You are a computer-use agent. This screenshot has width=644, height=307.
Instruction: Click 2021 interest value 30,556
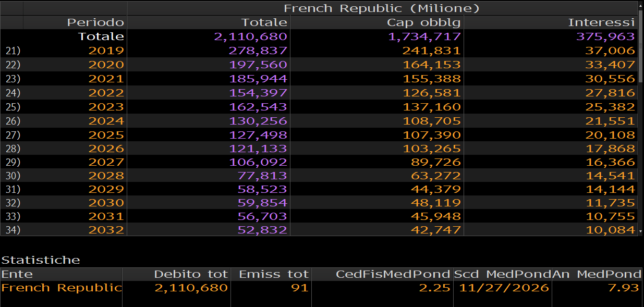pyautogui.click(x=609, y=79)
